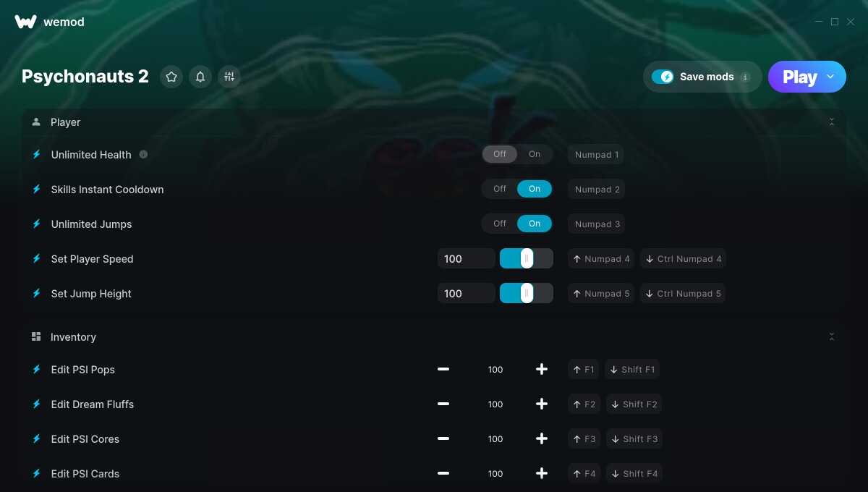Image resolution: width=868 pixels, height=492 pixels.
Task: Turn Unlimited Health on
Action: 535,154
